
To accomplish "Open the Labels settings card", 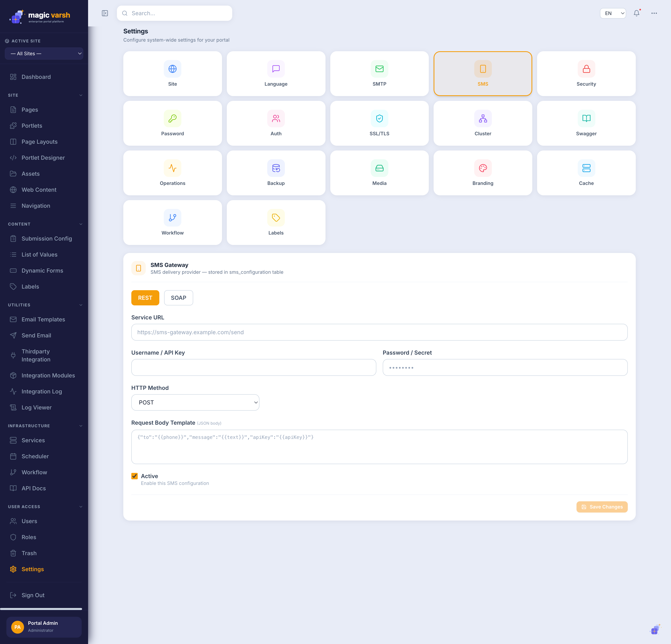I will pyautogui.click(x=276, y=222).
